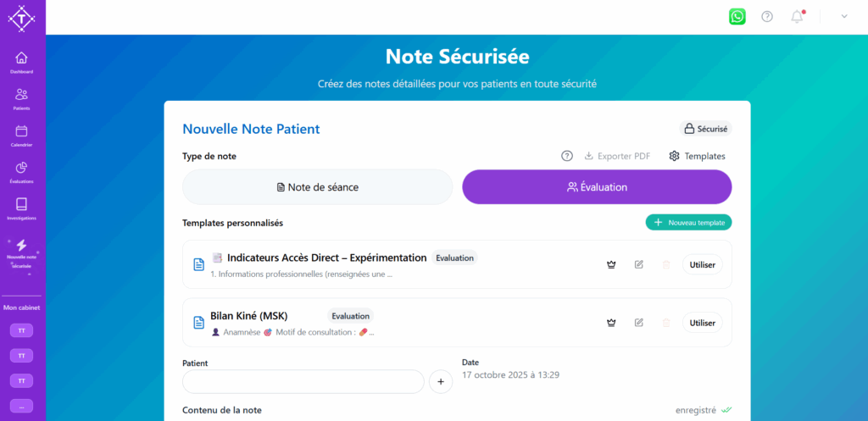Viewport: 868px width, 421px height.
Task: Open Investigations in the sidebar
Action: 22,208
